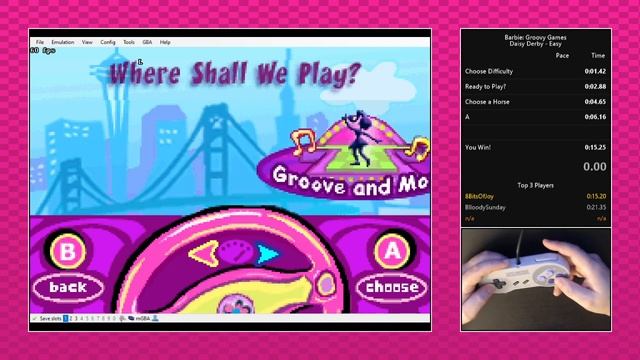The image size is (640, 360).
Task: Click the "Where Shall We Play?" title
Action: (x=236, y=73)
